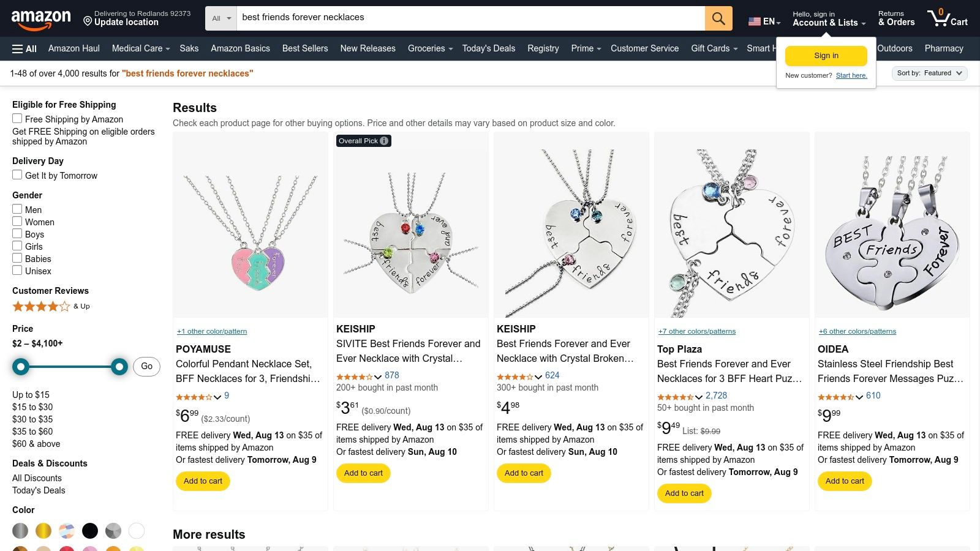Open the Sort by Featured dropdown

(x=929, y=73)
